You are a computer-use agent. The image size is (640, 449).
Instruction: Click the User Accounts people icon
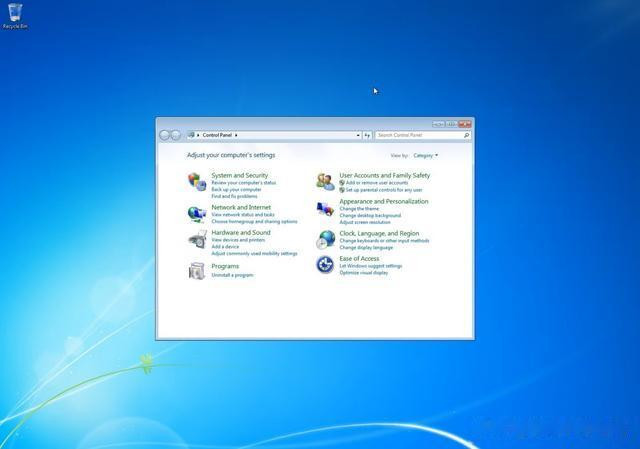(x=325, y=182)
